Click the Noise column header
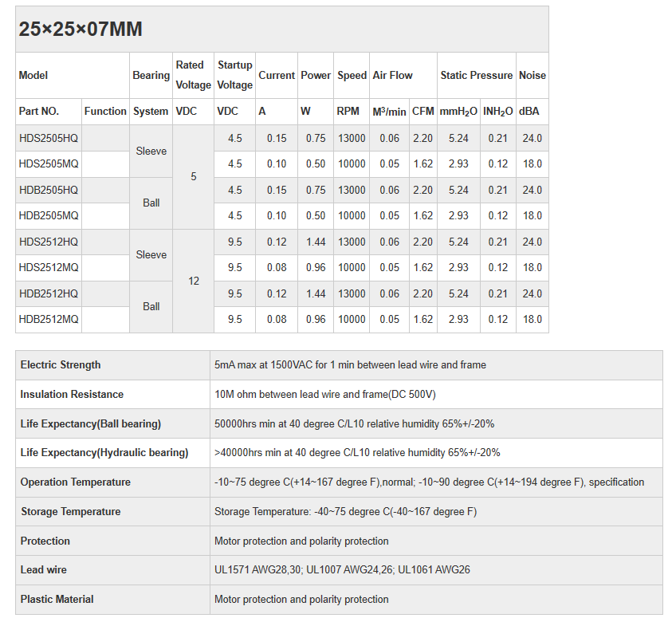Viewport: 672px width, 622px height. coord(532,76)
